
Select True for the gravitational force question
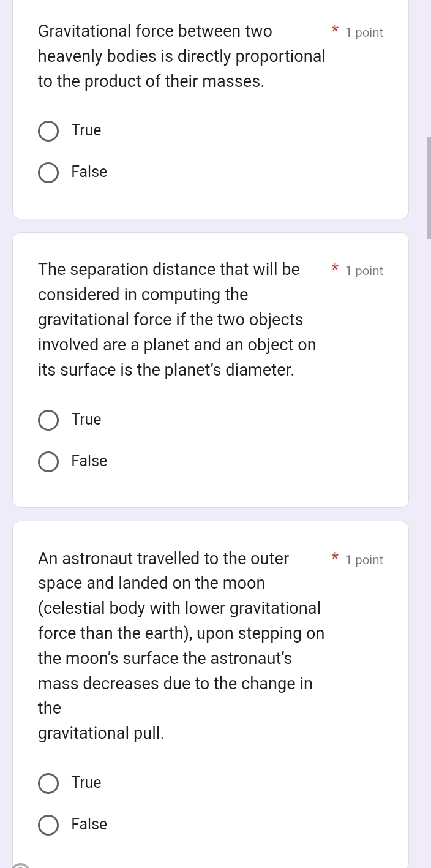(48, 130)
